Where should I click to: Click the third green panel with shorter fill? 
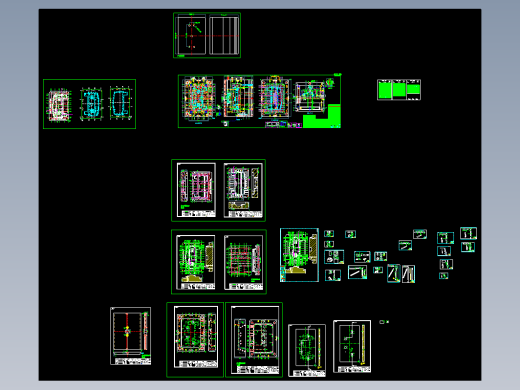(x=414, y=90)
